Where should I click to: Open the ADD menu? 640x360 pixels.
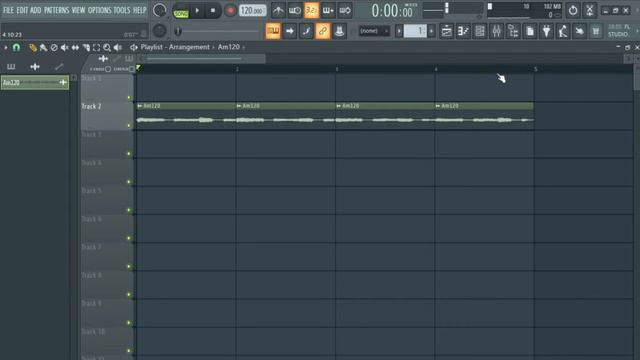click(36, 10)
